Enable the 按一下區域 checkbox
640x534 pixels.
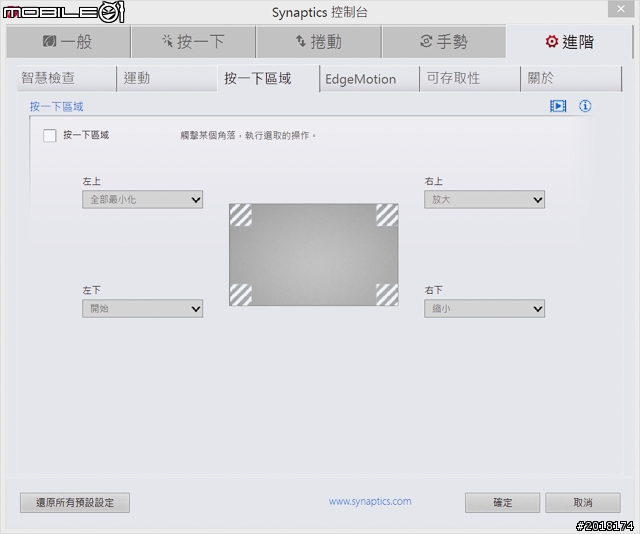tap(50, 136)
